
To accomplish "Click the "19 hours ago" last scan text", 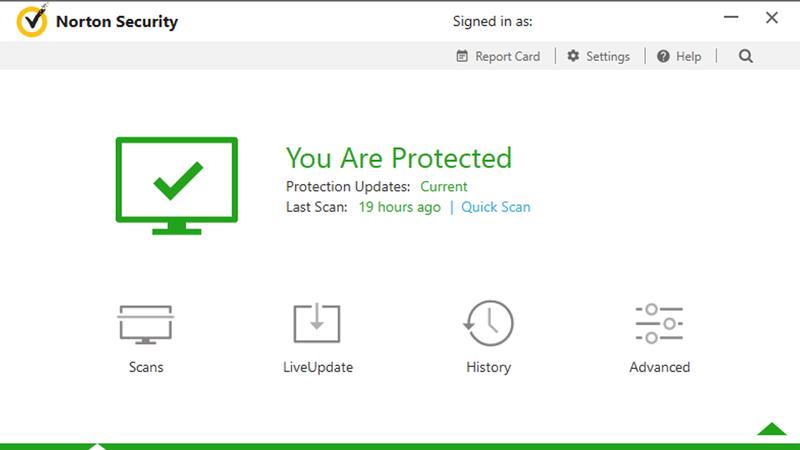I will (399, 207).
